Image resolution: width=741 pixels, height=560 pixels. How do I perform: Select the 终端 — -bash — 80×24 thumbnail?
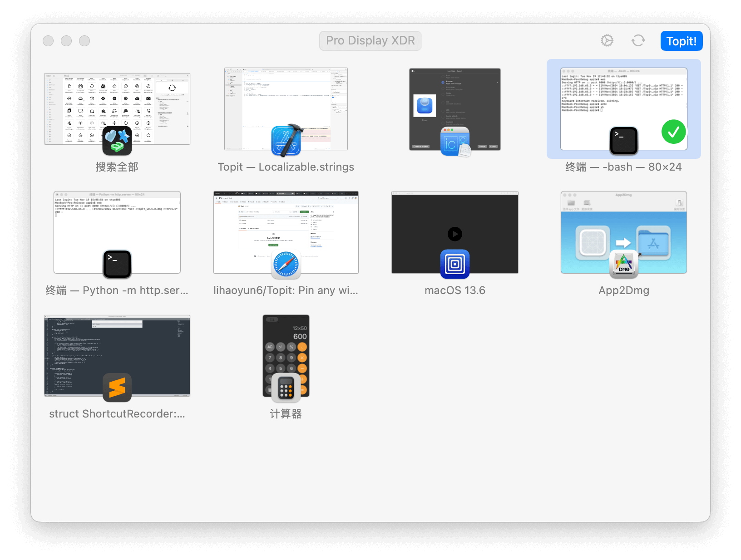click(x=624, y=109)
